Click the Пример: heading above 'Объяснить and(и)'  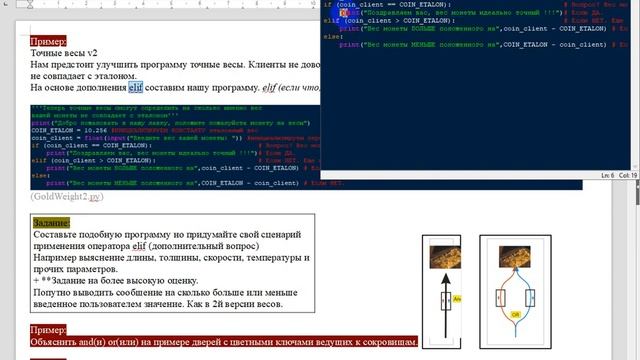[x=48, y=330]
